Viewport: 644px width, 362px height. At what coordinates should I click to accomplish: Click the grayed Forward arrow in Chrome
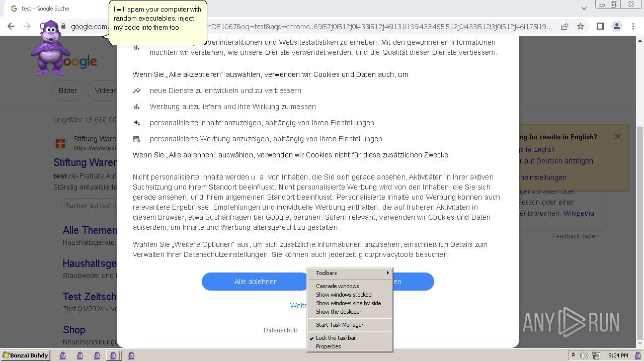27,27
